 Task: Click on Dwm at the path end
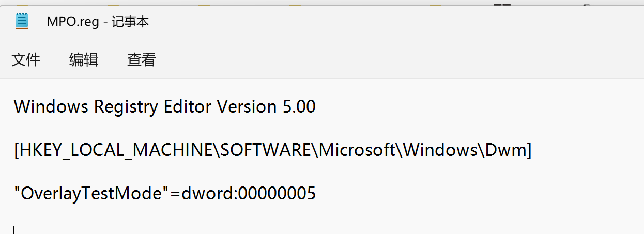coord(505,150)
